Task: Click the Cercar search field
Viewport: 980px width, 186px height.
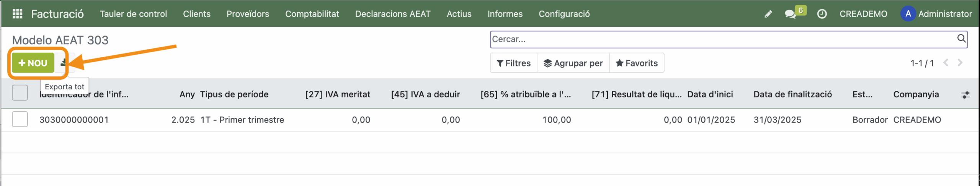Action: point(720,39)
